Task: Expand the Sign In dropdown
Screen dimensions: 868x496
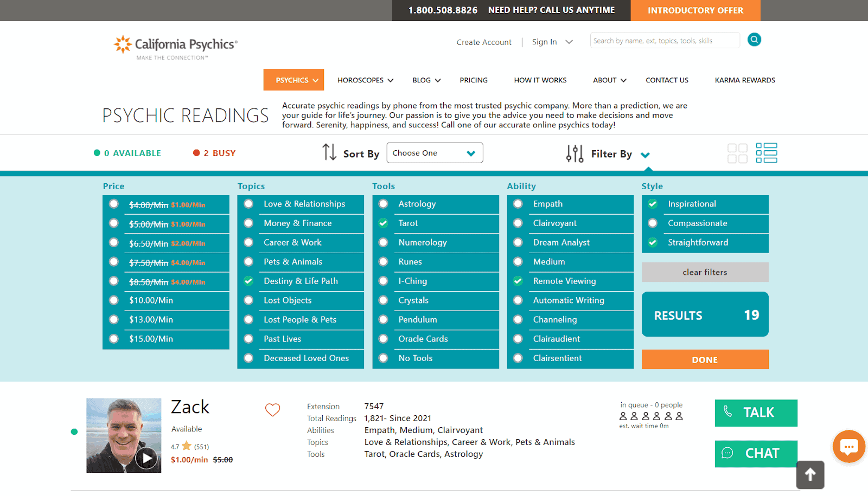Action: tap(569, 42)
